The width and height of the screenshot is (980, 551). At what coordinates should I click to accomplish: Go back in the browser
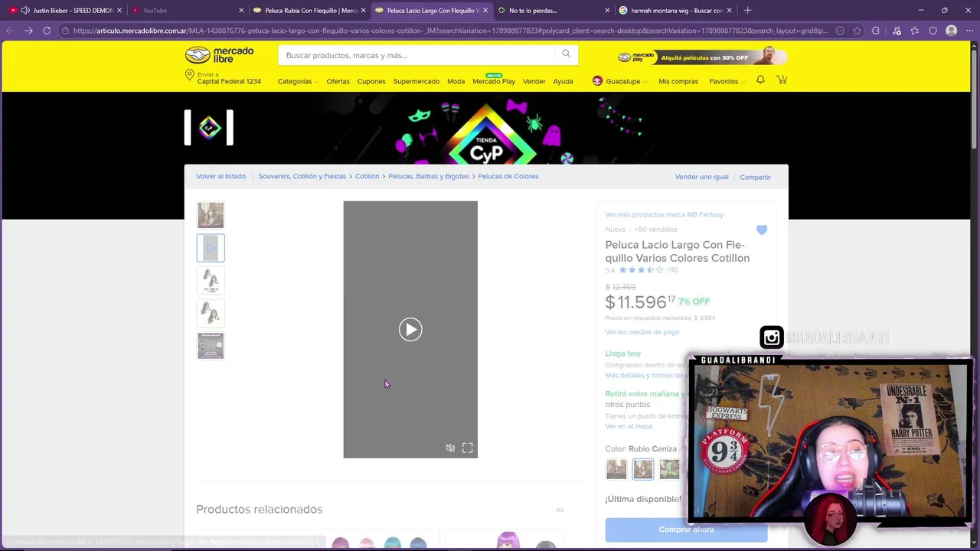9,31
